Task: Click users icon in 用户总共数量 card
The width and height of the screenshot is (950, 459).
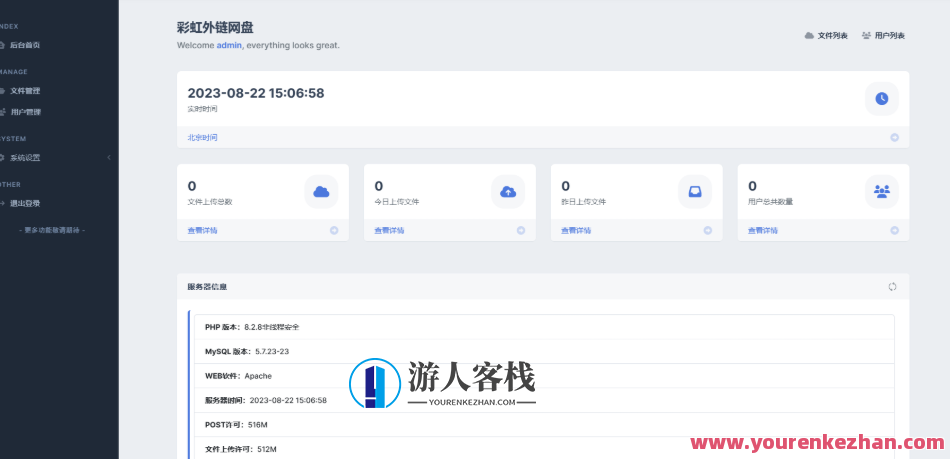Action: click(882, 192)
